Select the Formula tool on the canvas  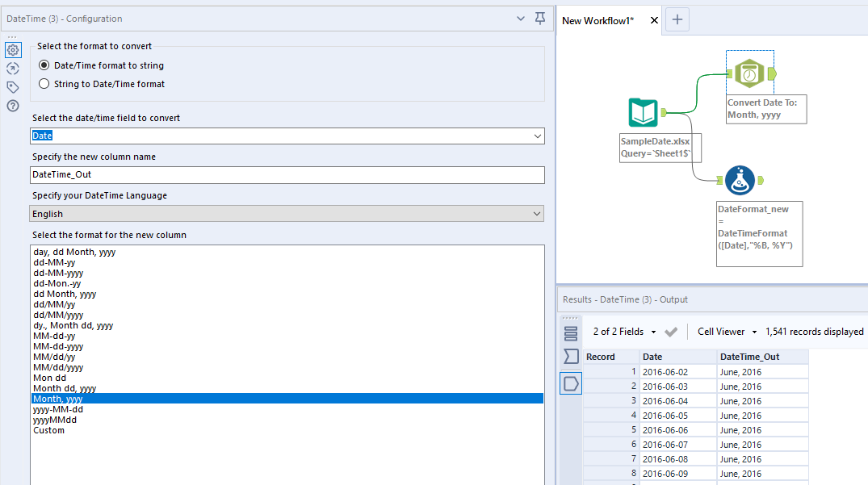[x=741, y=180]
